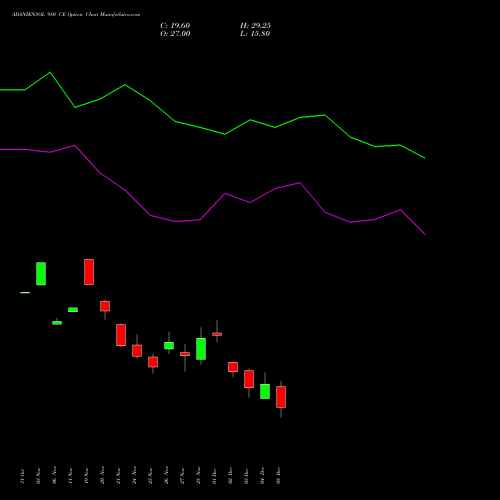Screen dimensions: 500x500
Task: Click the ADANIENSOL 980 CE Option chart title
Action: (76, 15)
